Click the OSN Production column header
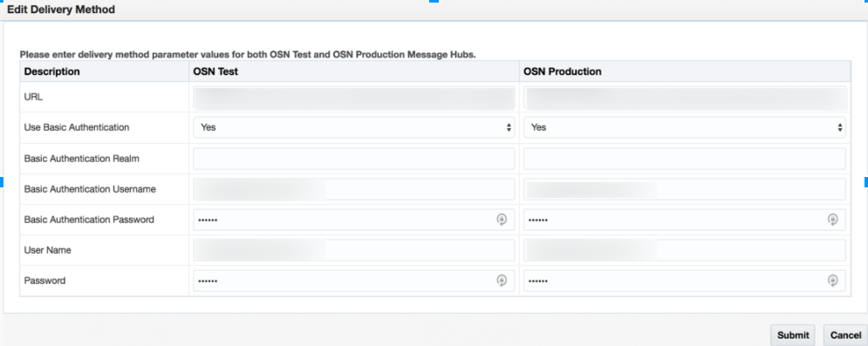 (563, 71)
